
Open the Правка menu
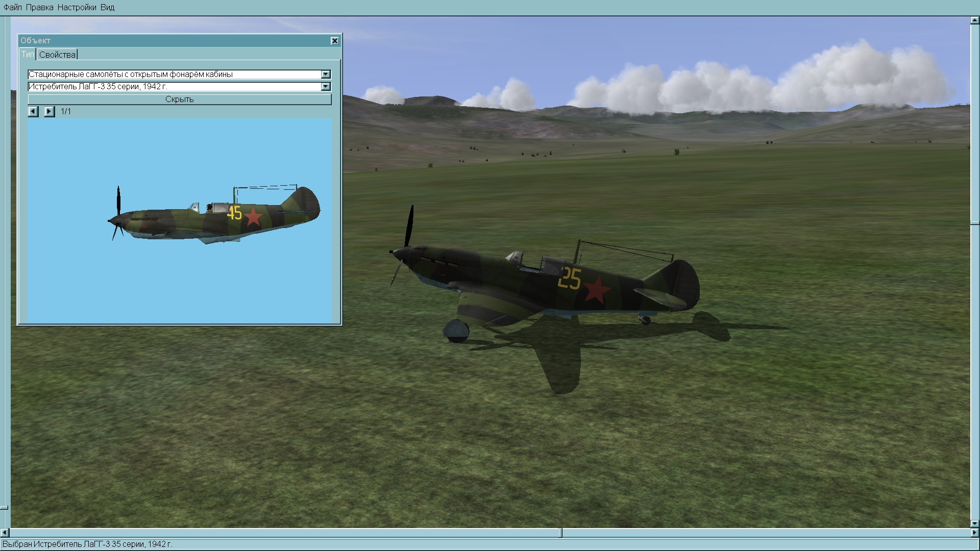coord(39,7)
